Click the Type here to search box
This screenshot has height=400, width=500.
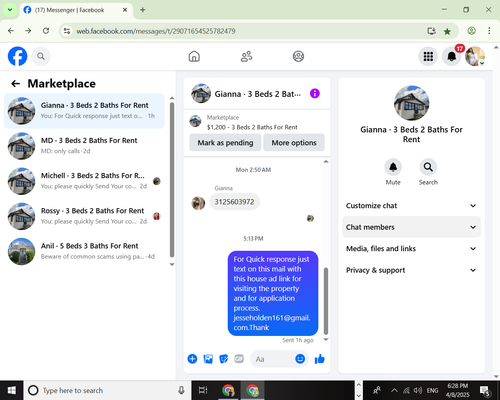[107, 390]
